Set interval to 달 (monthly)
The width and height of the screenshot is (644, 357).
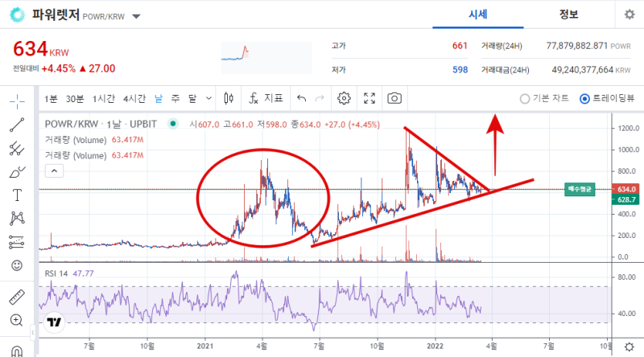click(192, 99)
